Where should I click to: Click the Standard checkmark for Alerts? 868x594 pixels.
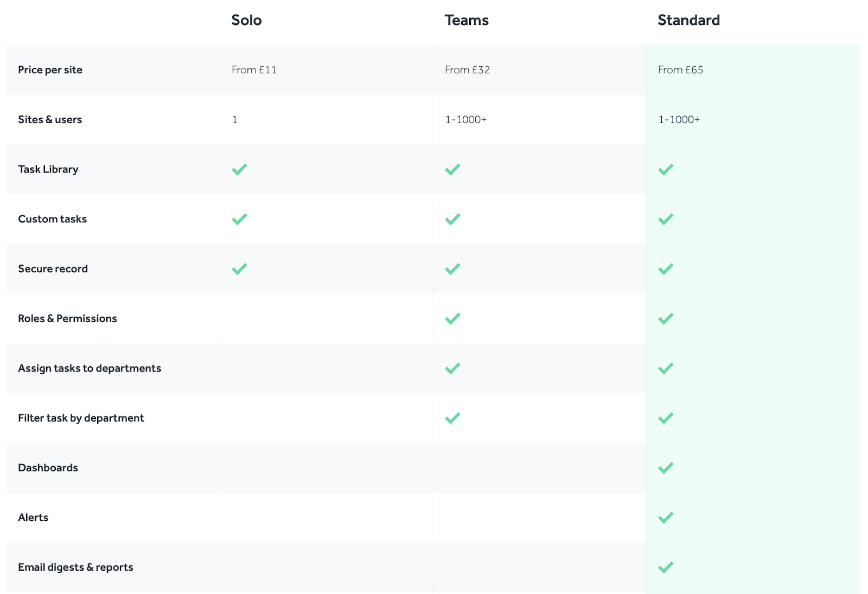[x=666, y=518]
